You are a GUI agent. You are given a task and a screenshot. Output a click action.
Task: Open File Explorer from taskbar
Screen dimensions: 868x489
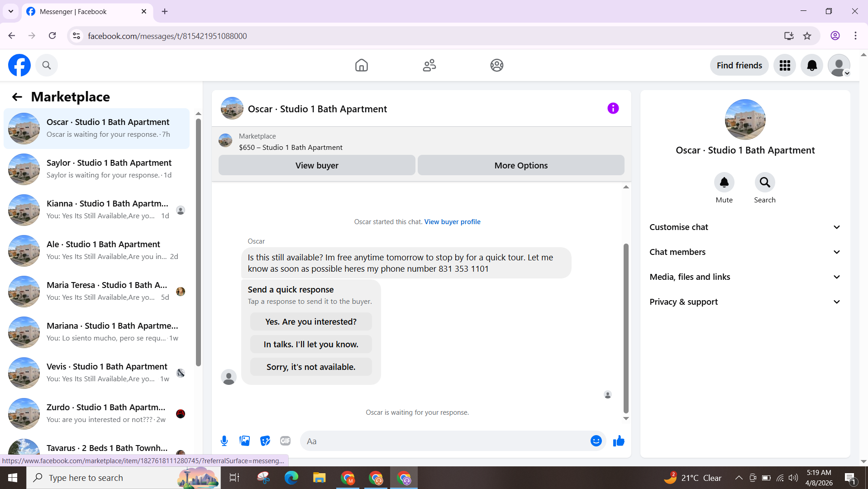[x=319, y=478]
